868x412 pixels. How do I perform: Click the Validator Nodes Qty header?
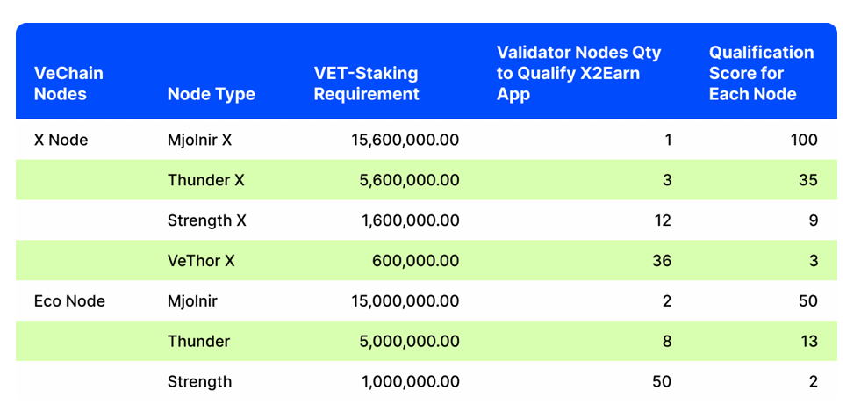[579, 73]
